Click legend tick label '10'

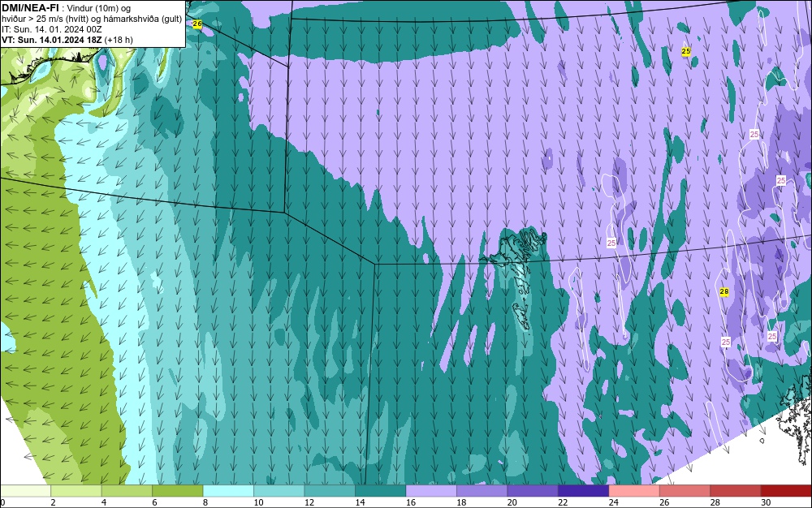tap(258, 502)
